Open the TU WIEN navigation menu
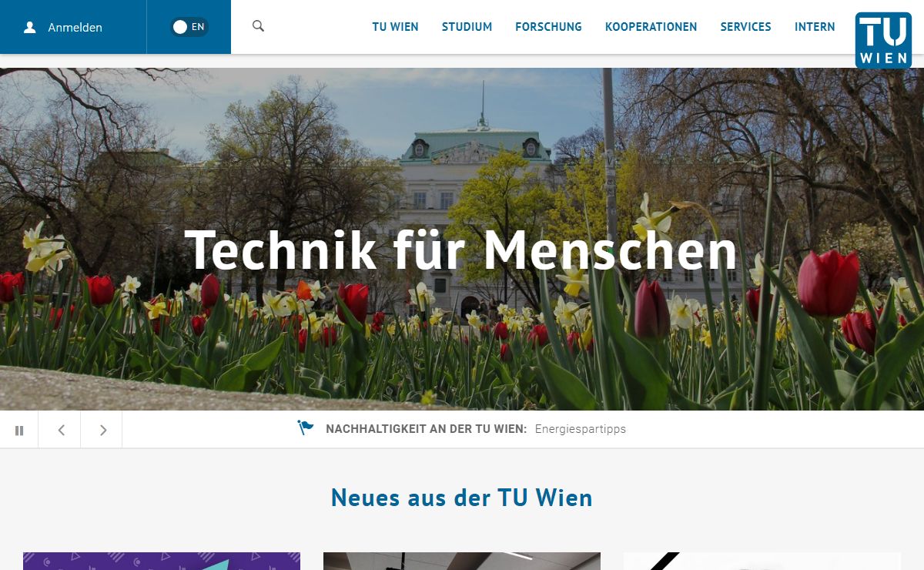This screenshot has height=570, width=924. pyautogui.click(x=395, y=27)
